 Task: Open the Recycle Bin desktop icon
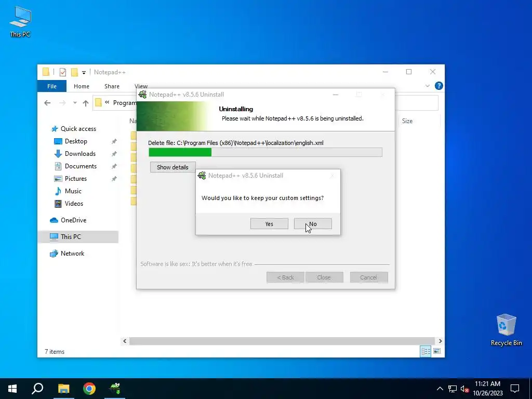coord(506,330)
